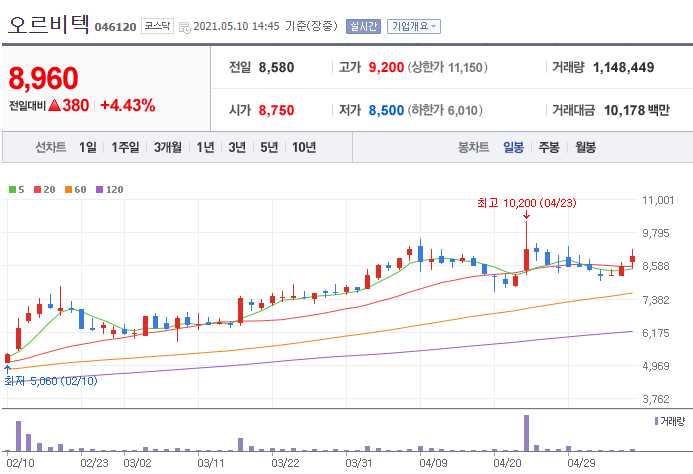Viewport: 693px width, 474px height.
Task: Click the current price 8,960
Action: (x=43, y=79)
